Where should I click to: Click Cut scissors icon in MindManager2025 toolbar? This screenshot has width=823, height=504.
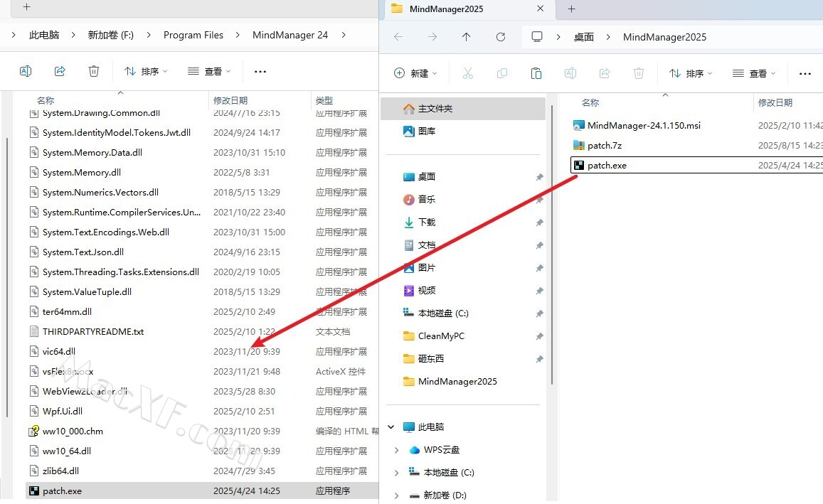467,73
